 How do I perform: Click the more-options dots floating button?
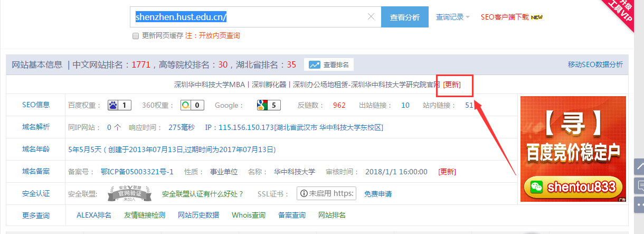click(639, 204)
